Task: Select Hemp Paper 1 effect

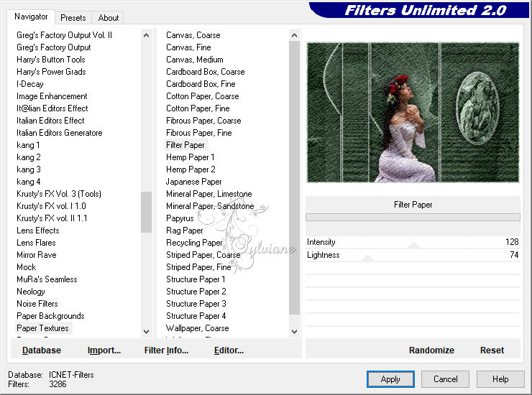Action: click(190, 157)
